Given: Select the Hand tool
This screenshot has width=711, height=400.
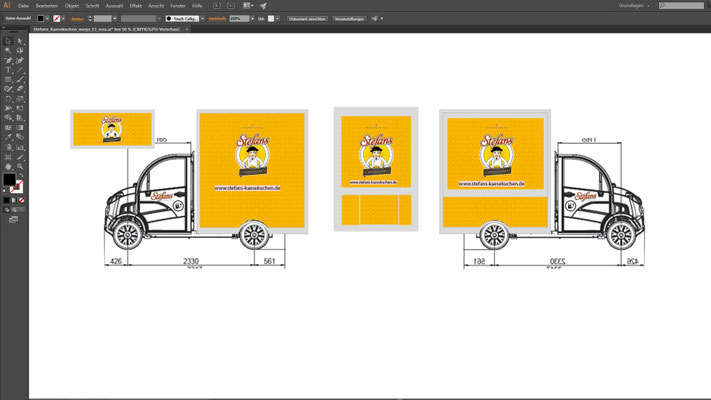Looking at the screenshot, I should click(x=8, y=166).
